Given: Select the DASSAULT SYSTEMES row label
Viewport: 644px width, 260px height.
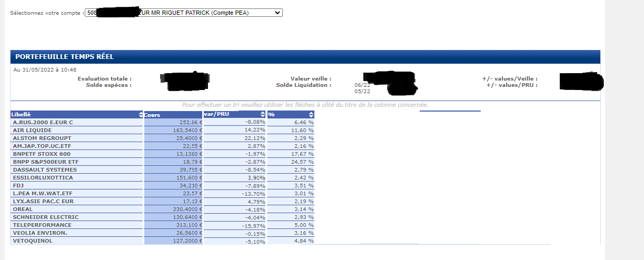Looking at the screenshot, I should [45, 169].
